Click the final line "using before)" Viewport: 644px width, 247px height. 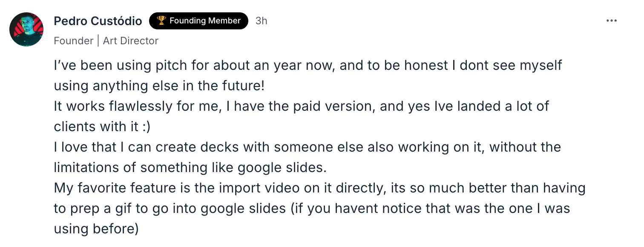pos(96,229)
